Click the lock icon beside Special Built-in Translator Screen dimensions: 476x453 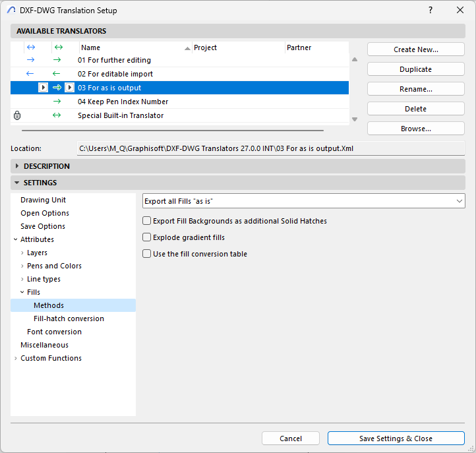(x=17, y=115)
